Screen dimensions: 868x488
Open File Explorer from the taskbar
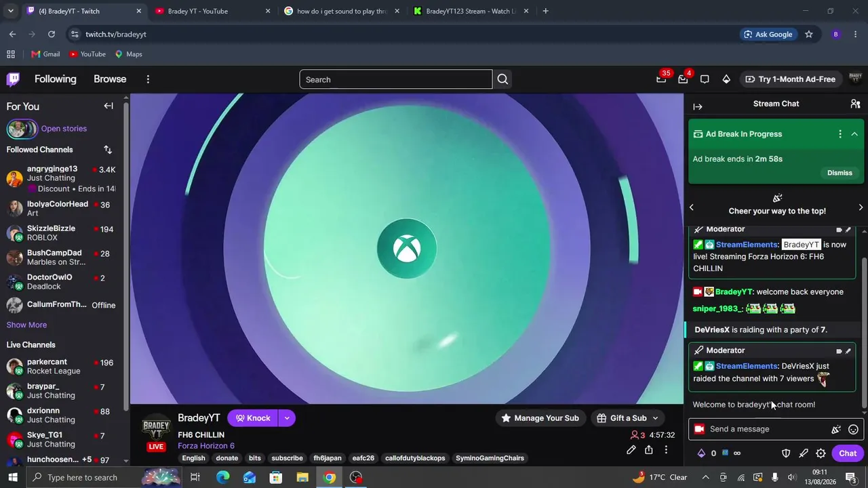[302, 477]
